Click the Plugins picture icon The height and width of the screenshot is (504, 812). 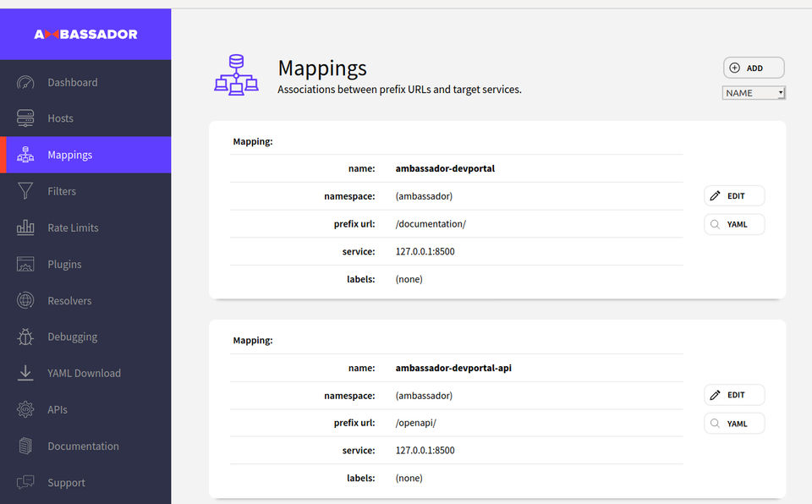pyautogui.click(x=25, y=264)
